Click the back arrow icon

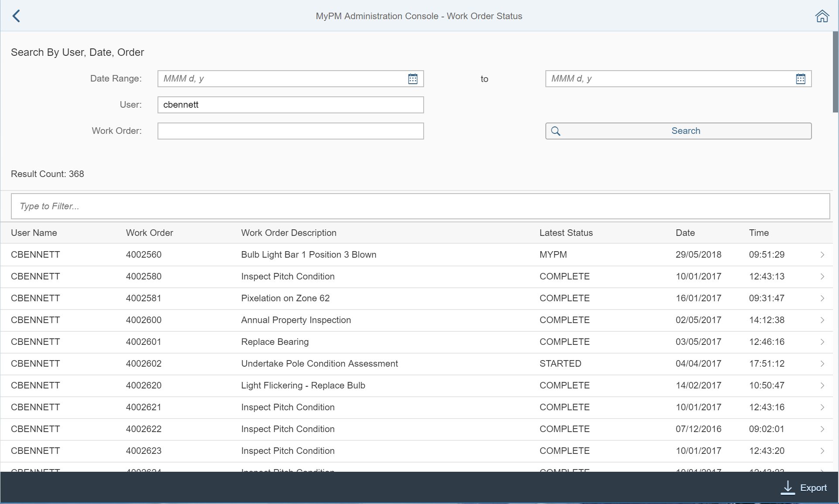(x=16, y=16)
